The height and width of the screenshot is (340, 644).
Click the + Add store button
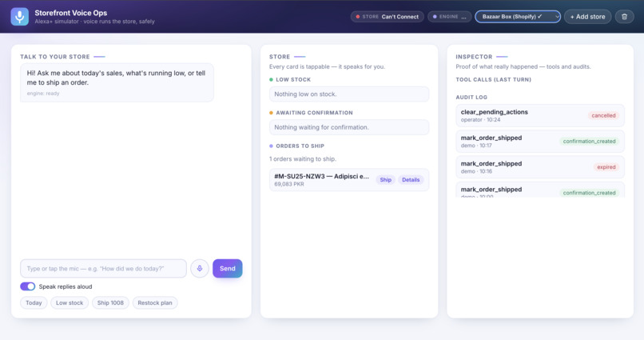pos(588,17)
